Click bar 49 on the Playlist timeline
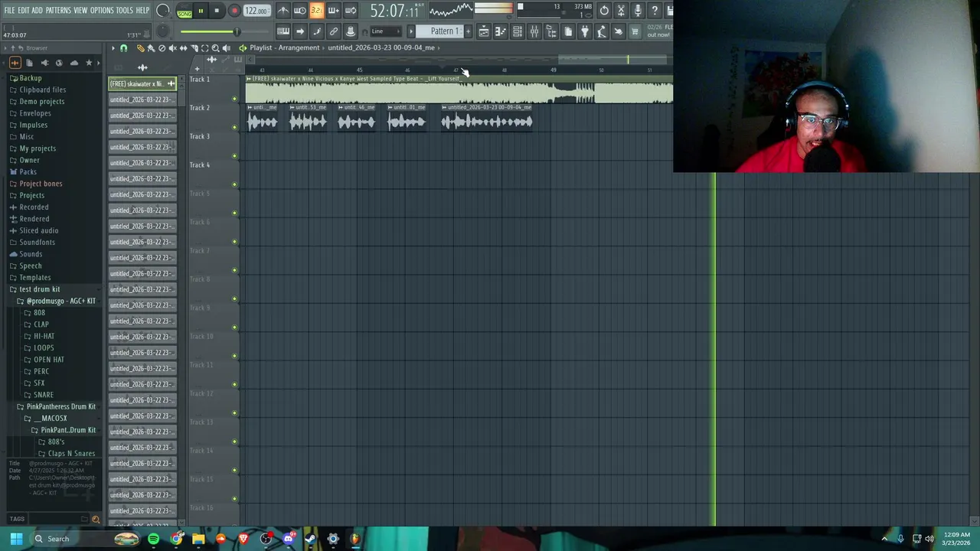 tap(553, 70)
